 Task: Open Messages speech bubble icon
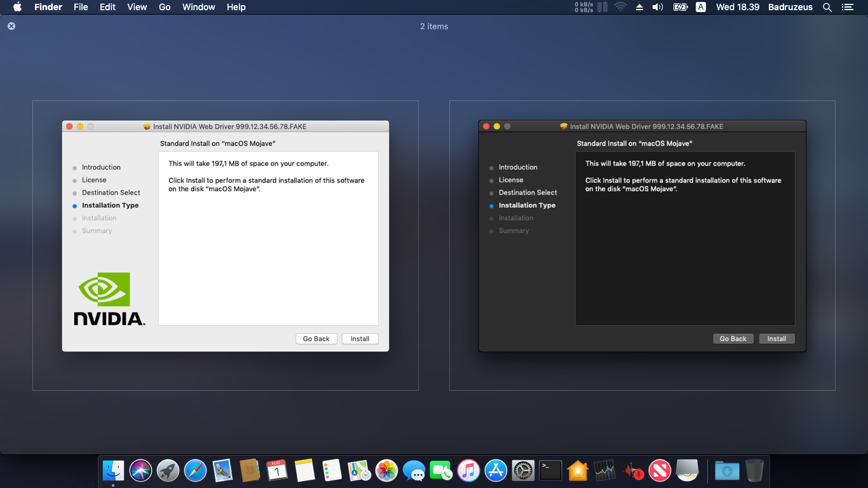[414, 471]
